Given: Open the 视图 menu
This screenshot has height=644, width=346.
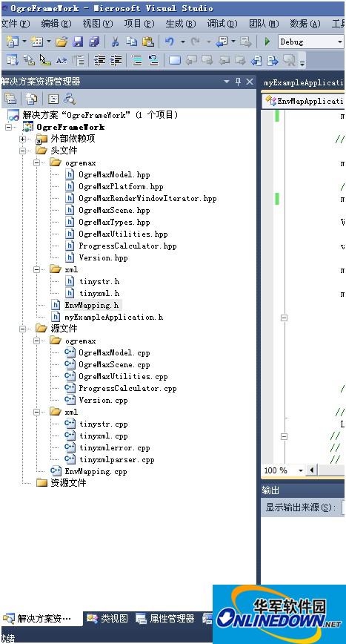Looking at the screenshot, I should [x=98, y=24].
